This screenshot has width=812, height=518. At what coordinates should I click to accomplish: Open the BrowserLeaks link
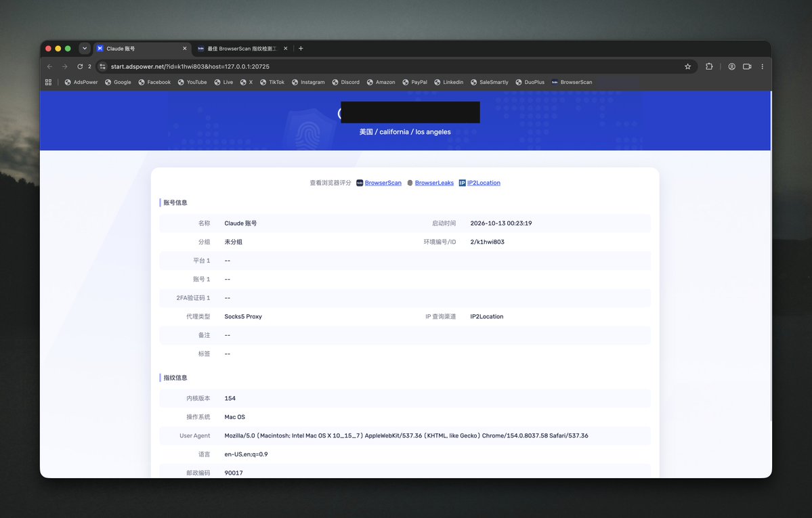tap(434, 183)
